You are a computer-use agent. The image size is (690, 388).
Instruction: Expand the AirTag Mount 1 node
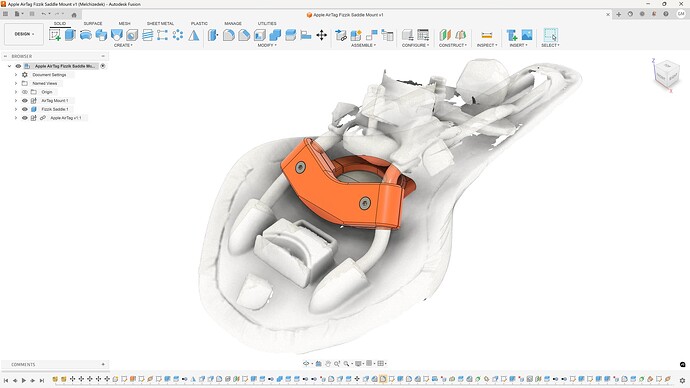[x=16, y=101]
